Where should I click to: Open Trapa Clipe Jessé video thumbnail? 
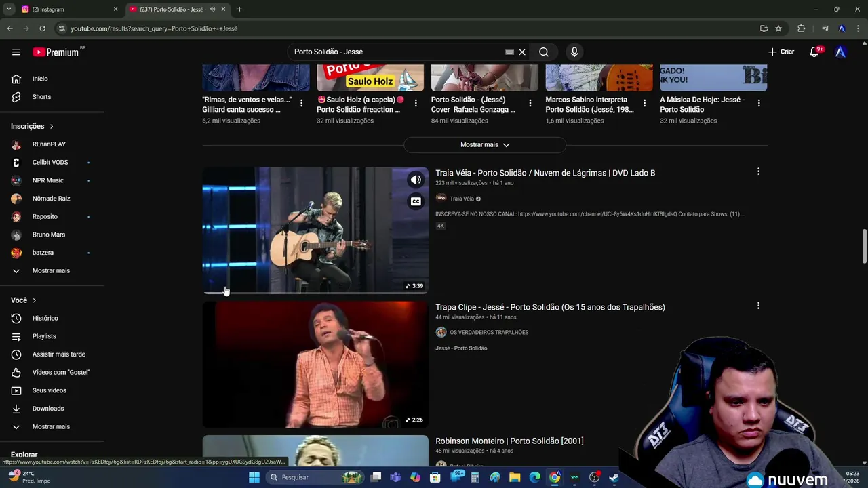tap(315, 365)
